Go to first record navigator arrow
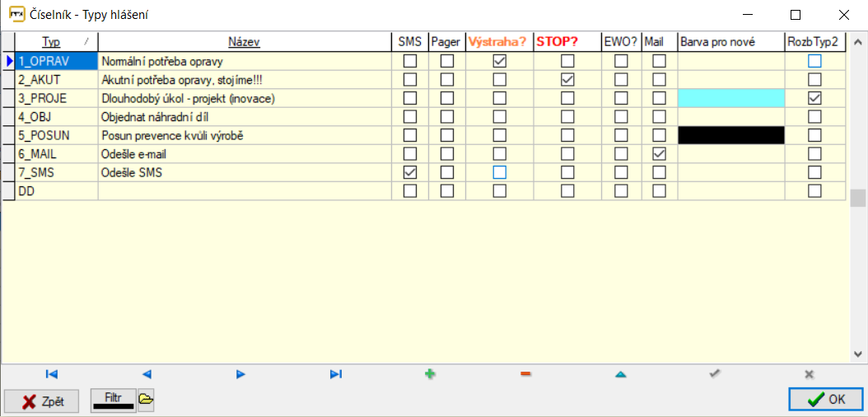Image resolution: width=868 pixels, height=417 pixels. tap(52, 374)
